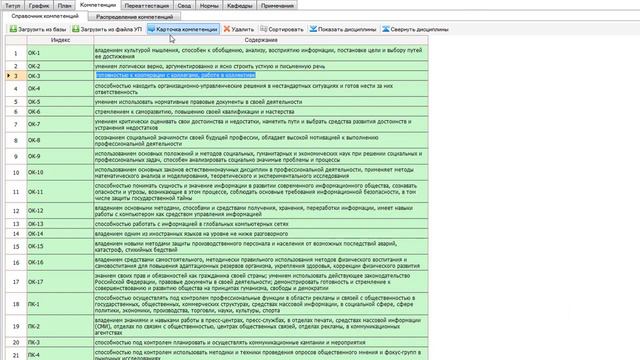The width and height of the screenshot is (640, 360).
Task: Select the 'ОК-12' index cell
Action: coord(60,211)
